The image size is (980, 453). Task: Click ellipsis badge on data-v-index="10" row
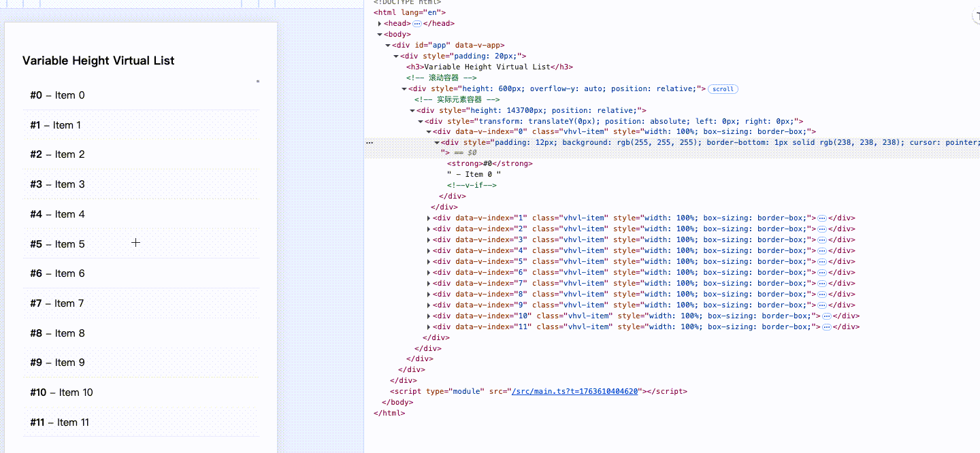(827, 316)
